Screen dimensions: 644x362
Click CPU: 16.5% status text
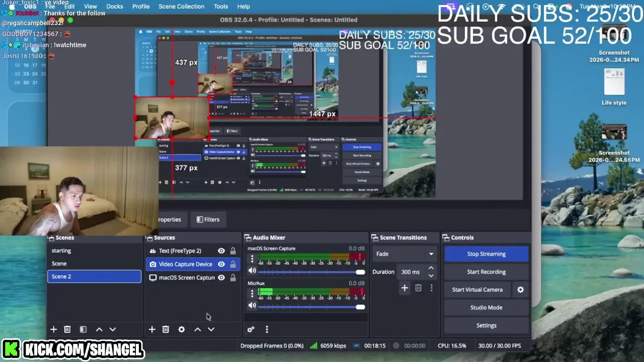tap(452, 345)
